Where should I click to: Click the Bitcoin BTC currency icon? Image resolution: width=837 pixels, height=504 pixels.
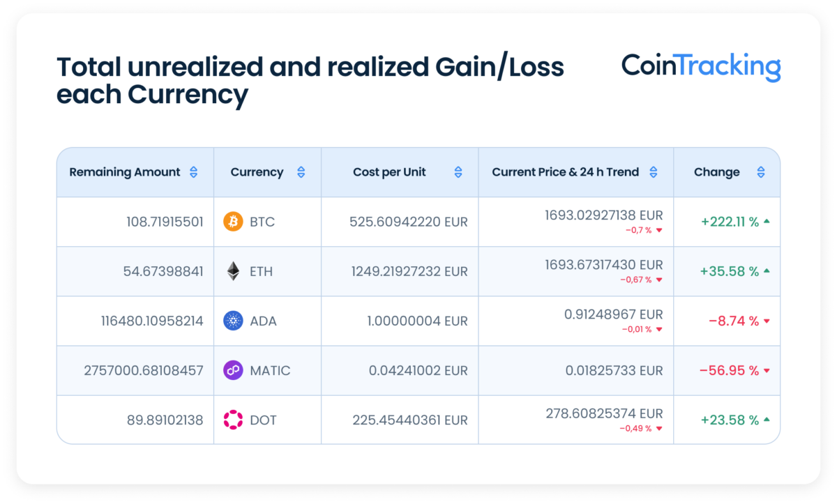tap(231, 222)
